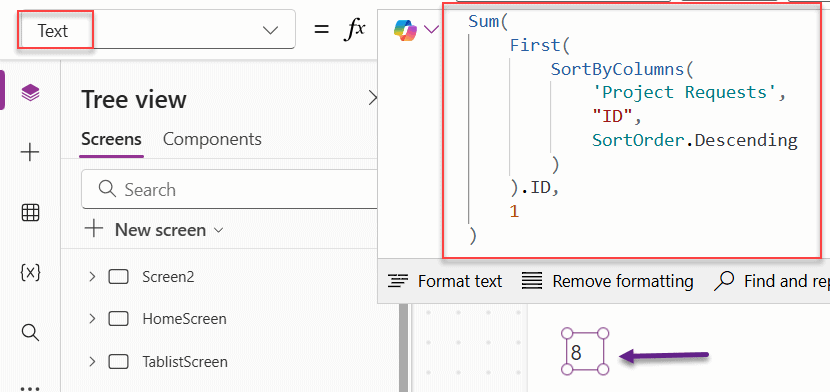Click the fx formula icon
The width and height of the screenshot is (830, 392).
(x=354, y=30)
